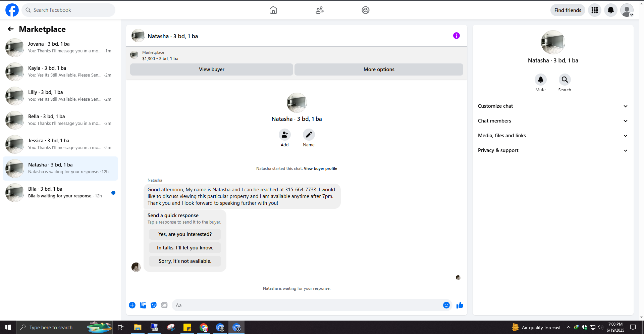Open the Facebook menu grid icon
This screenshot has width=644, height=334.
595,10
